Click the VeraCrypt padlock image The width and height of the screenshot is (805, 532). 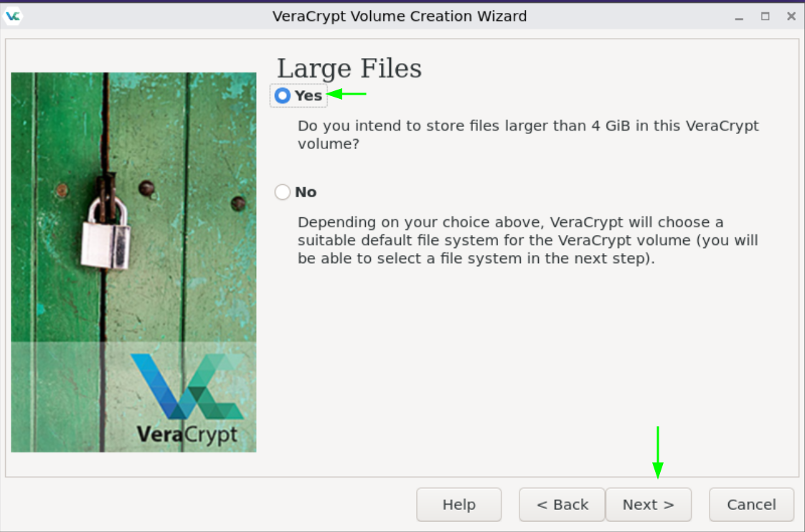133,262
